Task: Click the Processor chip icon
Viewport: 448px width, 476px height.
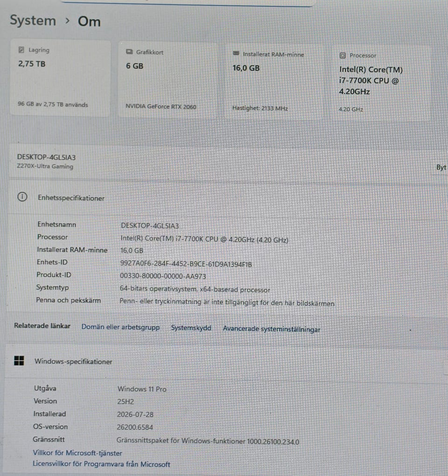Action: point(343,55)
